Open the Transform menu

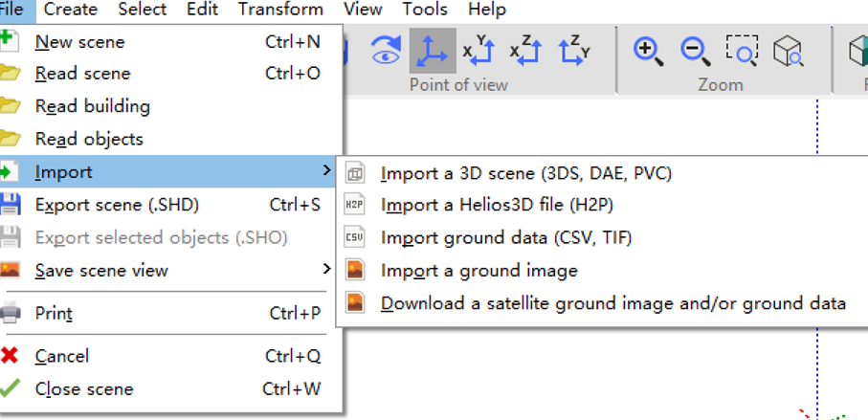click(280, 10)
